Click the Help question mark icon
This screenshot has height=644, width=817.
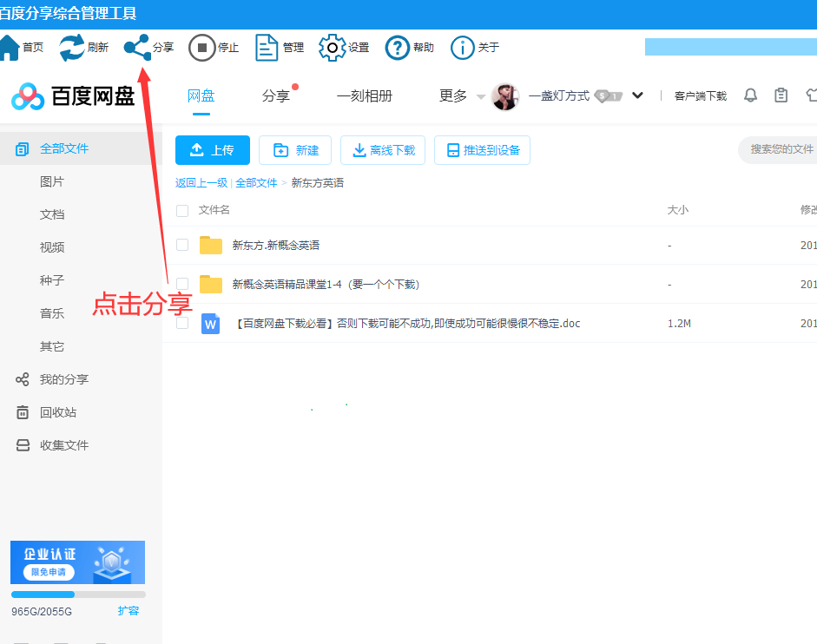(x=397, y=47)
